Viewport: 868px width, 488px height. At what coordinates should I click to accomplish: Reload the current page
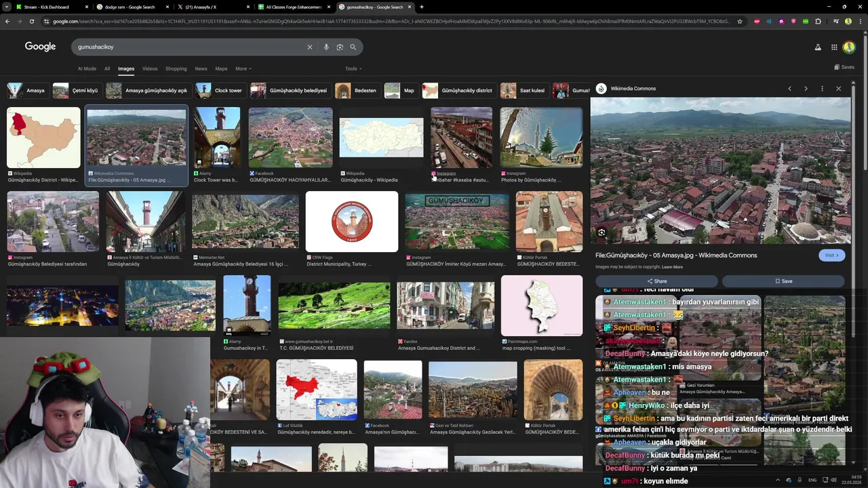[31, 21]
